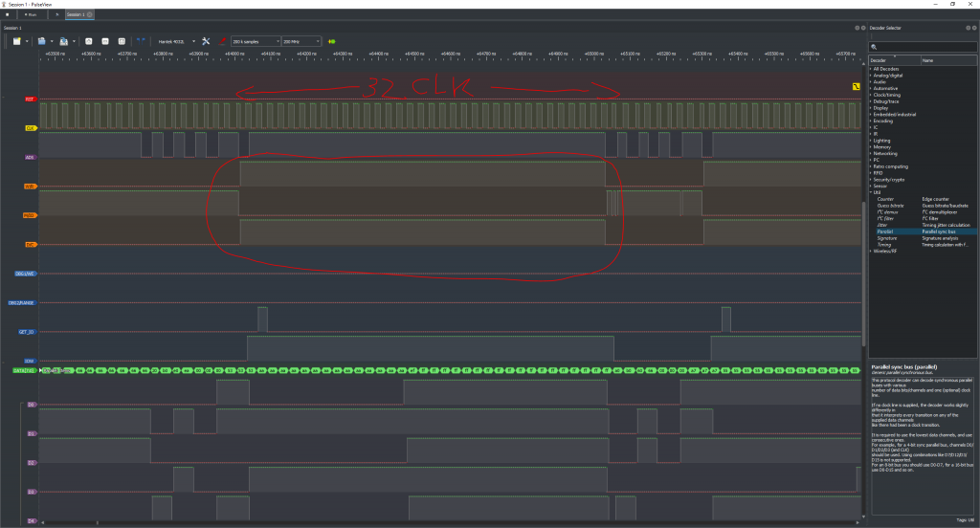The width and height of the screenshot is (980, 528).
Task: Click the Zoom out icon
Action: point(105,41)
